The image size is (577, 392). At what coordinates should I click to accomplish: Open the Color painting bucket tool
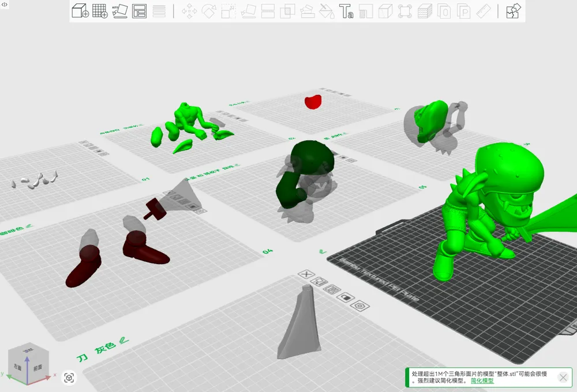click(x=327, y=11)
